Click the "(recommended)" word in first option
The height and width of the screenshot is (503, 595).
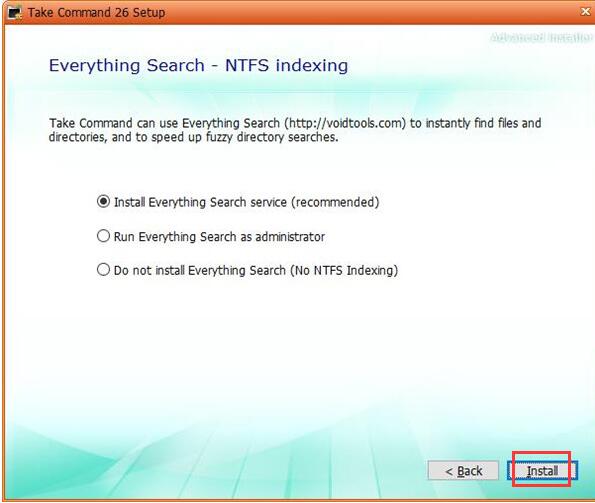coord(335,202)
